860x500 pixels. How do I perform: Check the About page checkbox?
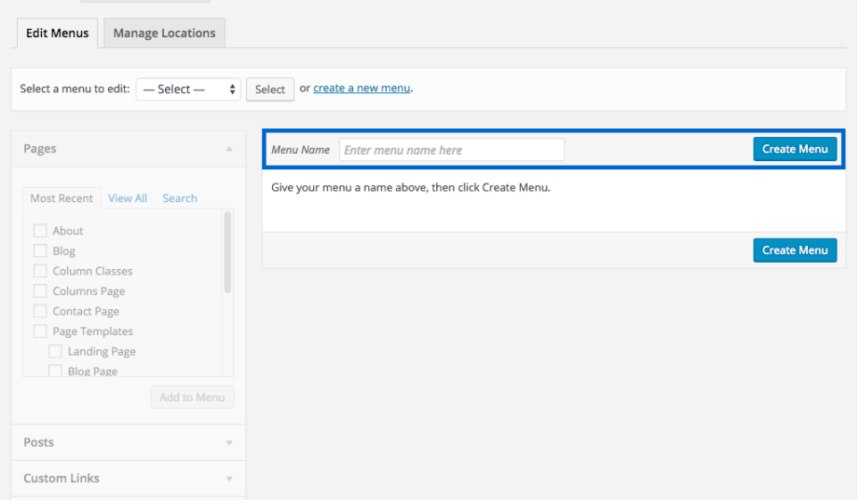pyautogui.click(x=40, y=230)
